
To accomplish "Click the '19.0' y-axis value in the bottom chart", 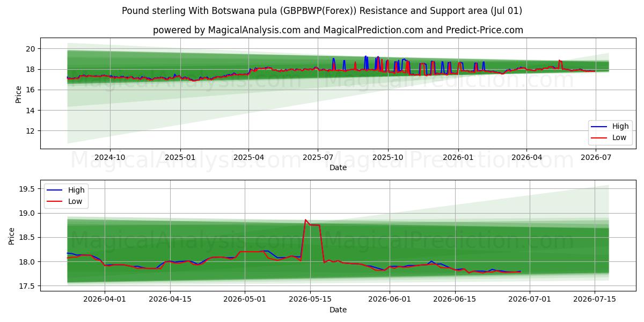I will click(27, 213).
